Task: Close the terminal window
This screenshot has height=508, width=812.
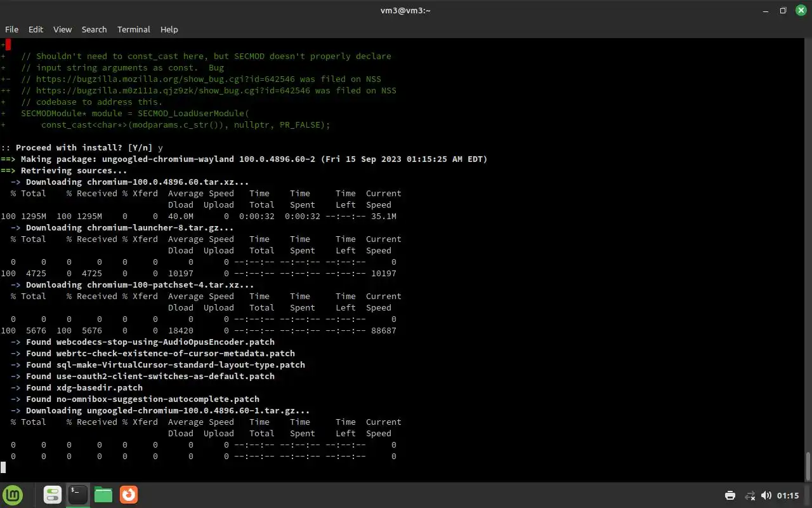Action: point(801,10)
